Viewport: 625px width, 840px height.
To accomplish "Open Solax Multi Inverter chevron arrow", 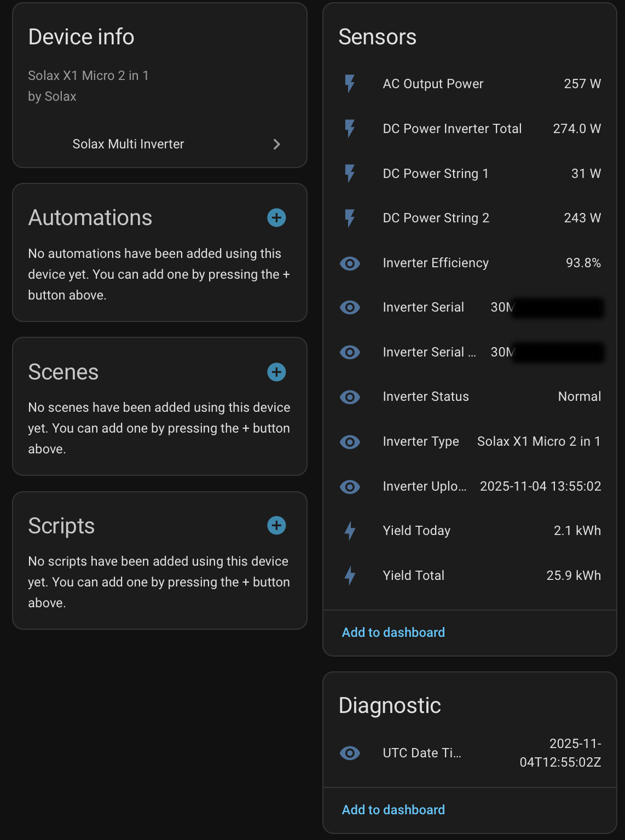I will (x=276, y=144).
